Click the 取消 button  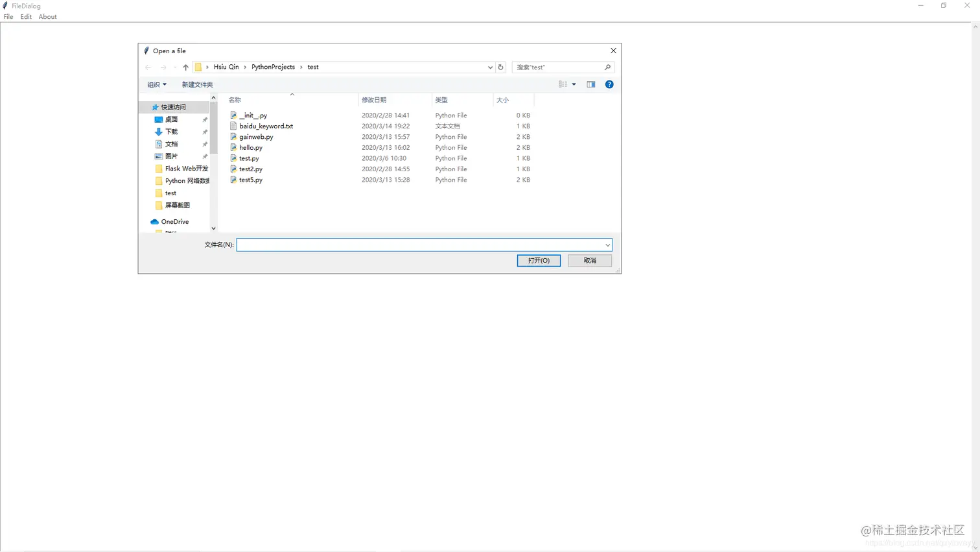[590, 260]
